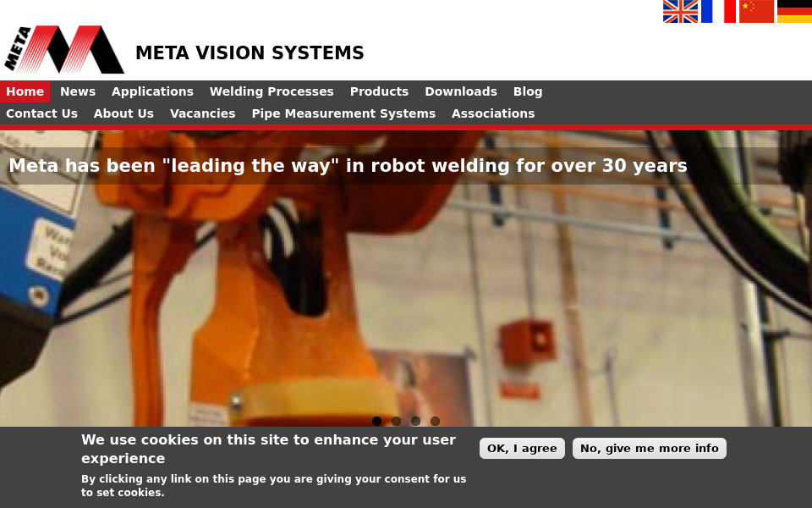Viewport: 812px width, 508px height.
Task: Open the Welding Processes page
Action: click(x=272, y=91)
